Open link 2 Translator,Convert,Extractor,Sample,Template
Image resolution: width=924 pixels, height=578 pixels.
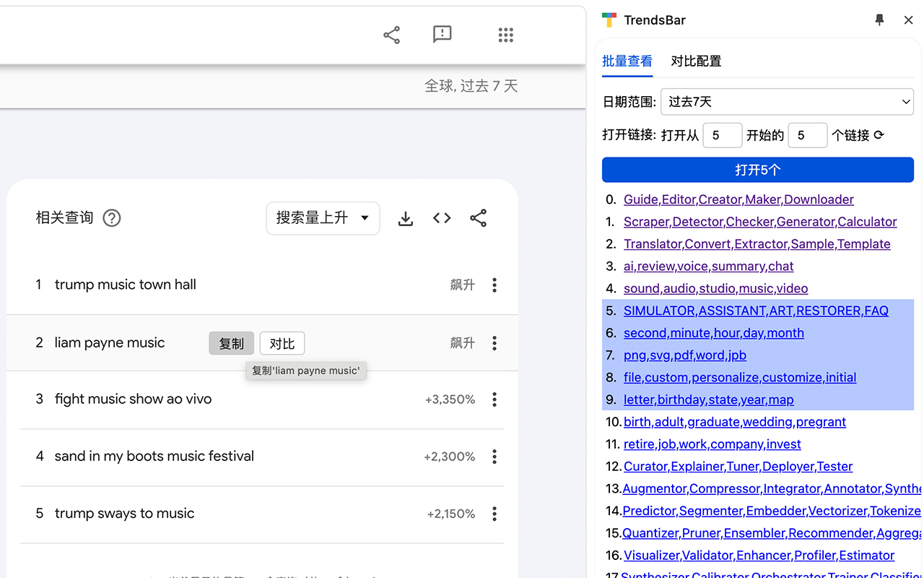point(757,244)
